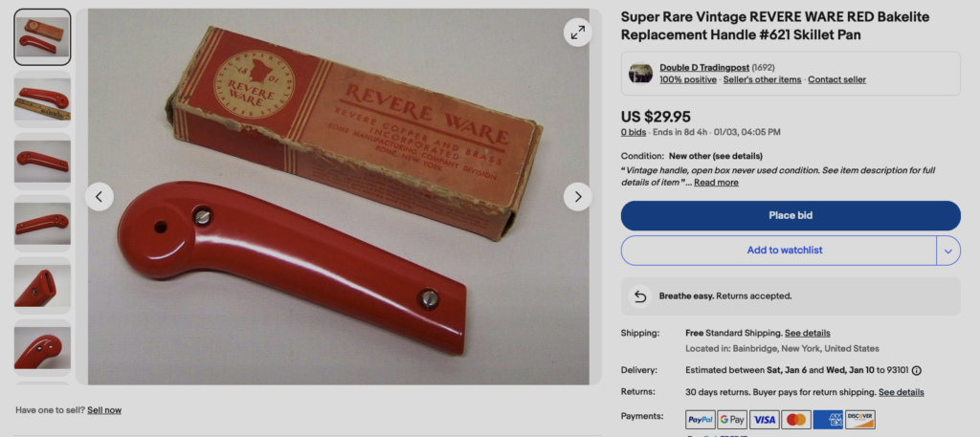Viewport: 980px width, 437px height.
Task: Click the Sell now link
Action: [104, 410]
